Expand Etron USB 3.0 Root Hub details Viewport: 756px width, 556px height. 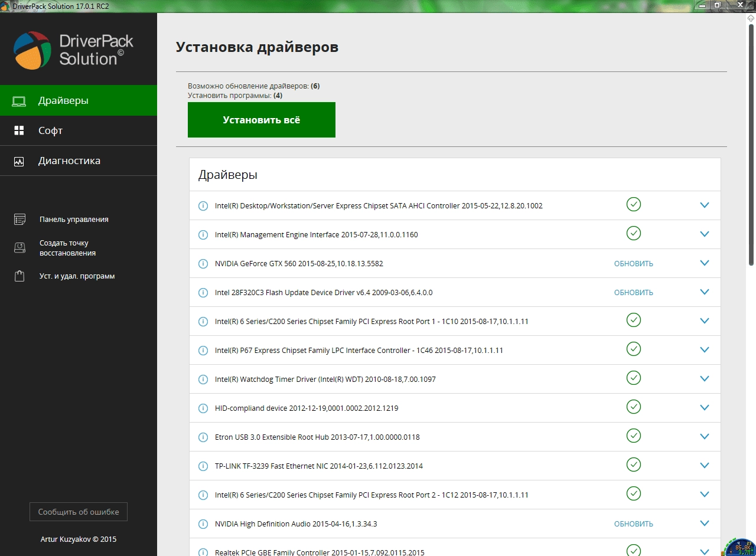tap(704, 437)
